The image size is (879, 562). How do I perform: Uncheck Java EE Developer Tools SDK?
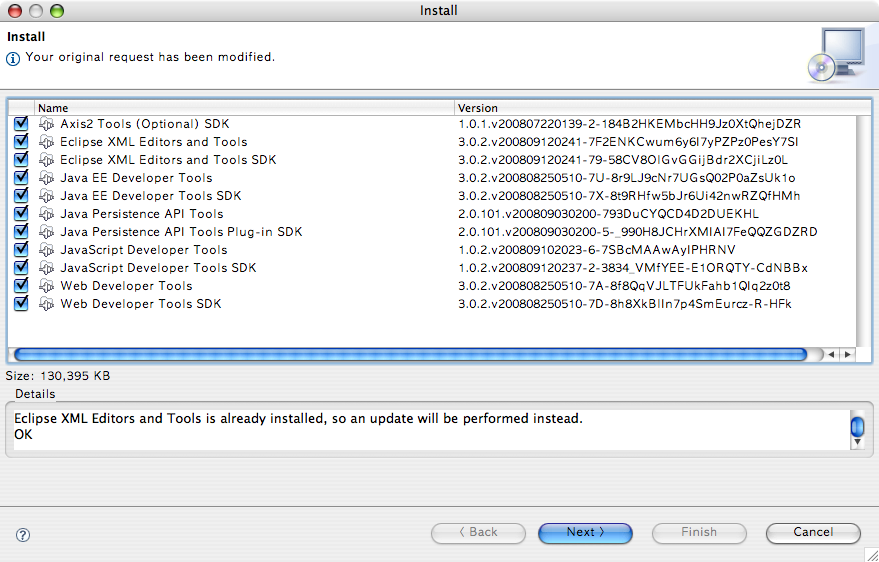pyautogui.click(x=21, y=195)
